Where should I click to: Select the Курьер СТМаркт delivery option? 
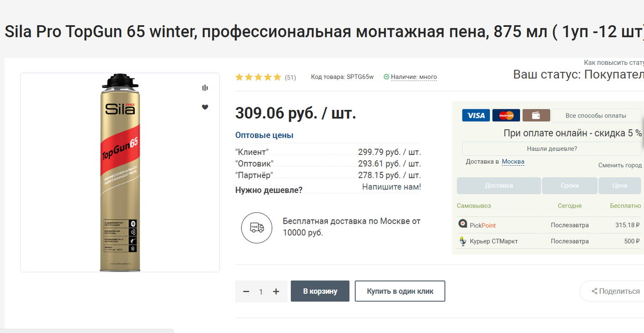pyautogui.click(x=549, y=241)
